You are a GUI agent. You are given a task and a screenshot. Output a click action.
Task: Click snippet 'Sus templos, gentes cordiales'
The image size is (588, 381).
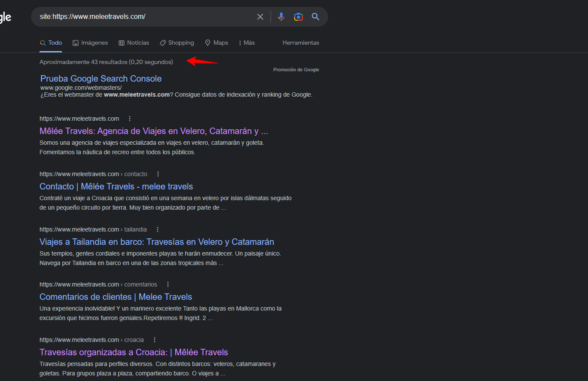coord(160,258)
